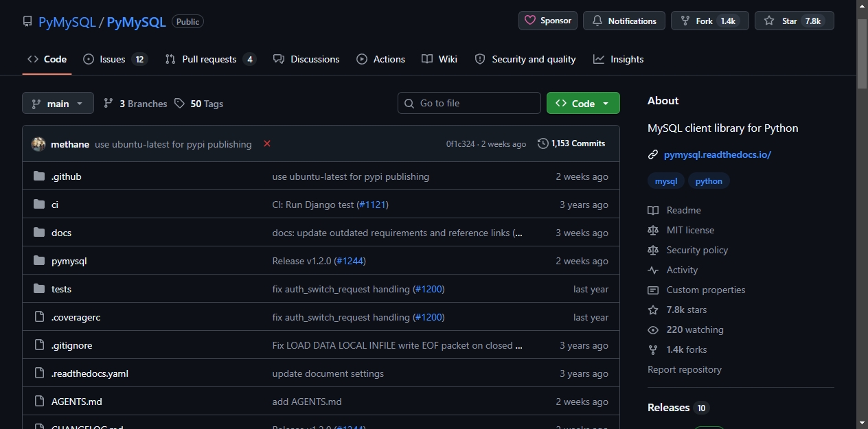Click the .github folder icon
Image resolution: width=868 pixels, height=429 pixels.
coord(39,176)
